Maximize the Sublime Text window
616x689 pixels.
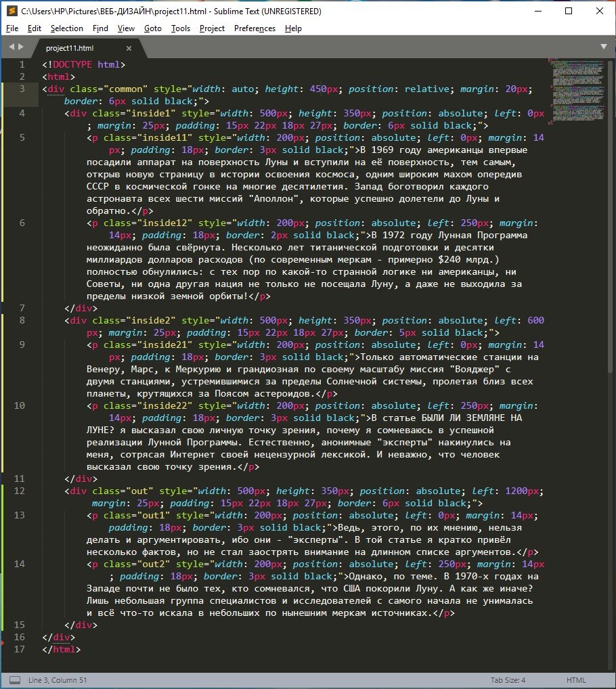tap(569, 11)
